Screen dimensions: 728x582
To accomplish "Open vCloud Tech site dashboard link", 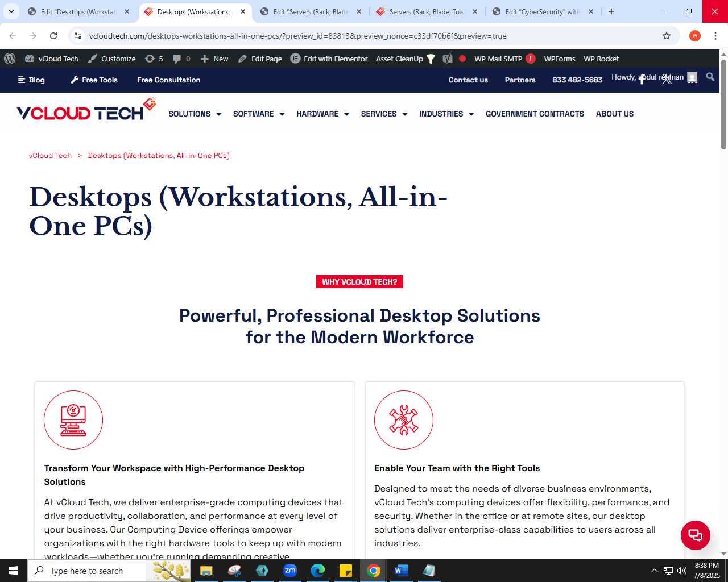I will (52, 59).
